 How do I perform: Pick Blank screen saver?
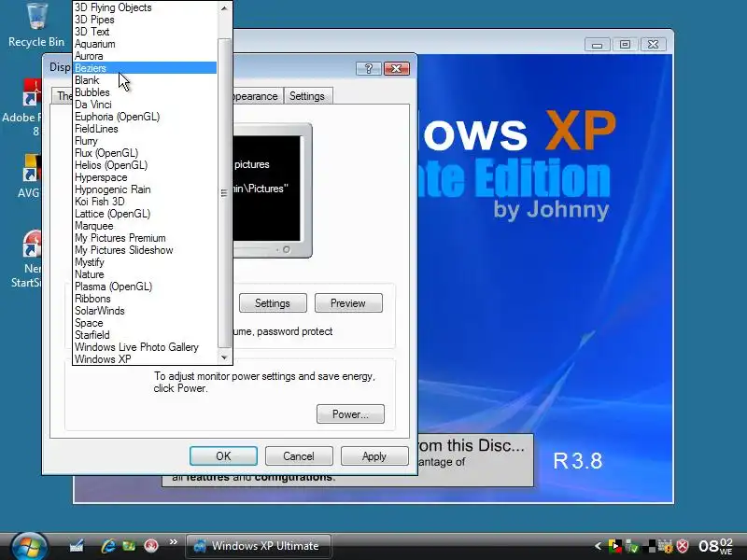[146, 80]
